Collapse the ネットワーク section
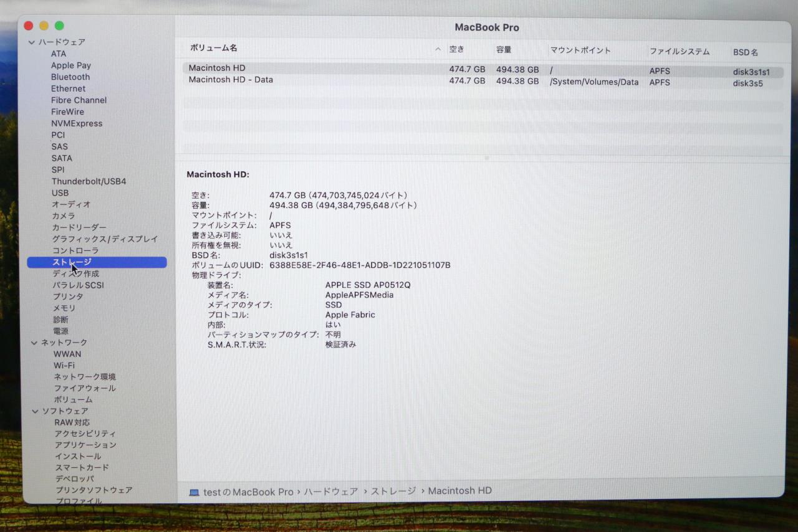The image size is (798, 532). [34, 343]
